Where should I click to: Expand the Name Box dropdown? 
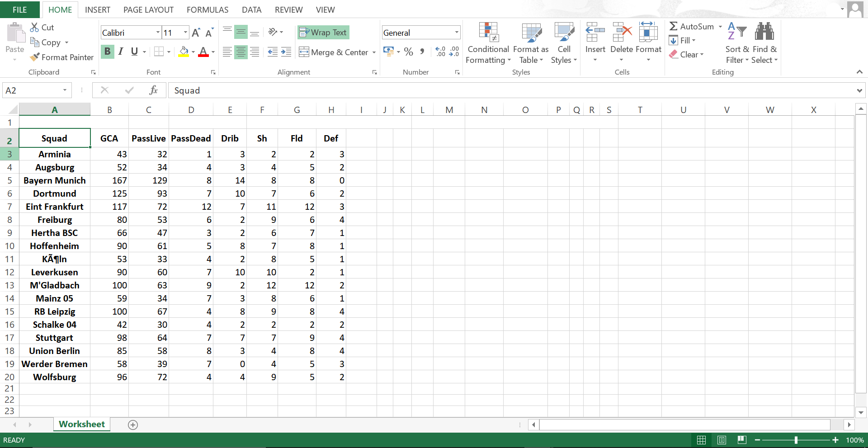(65, 90)
